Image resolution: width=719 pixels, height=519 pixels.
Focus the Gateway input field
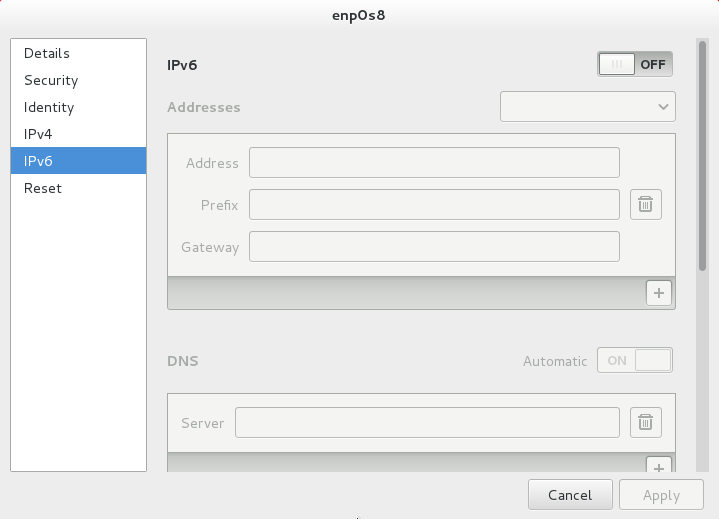434,247
